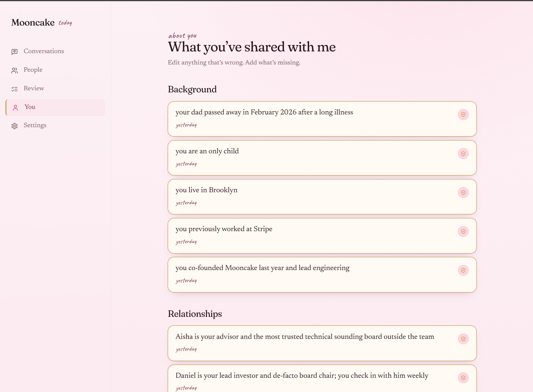The image size is (533, 392).
Task: Click the shield icon on Aisha's relationship card
Action: click(463, 339)
